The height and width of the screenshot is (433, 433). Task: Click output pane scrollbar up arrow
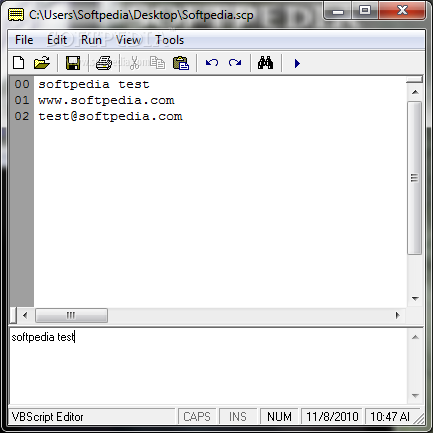pos(415,337)
